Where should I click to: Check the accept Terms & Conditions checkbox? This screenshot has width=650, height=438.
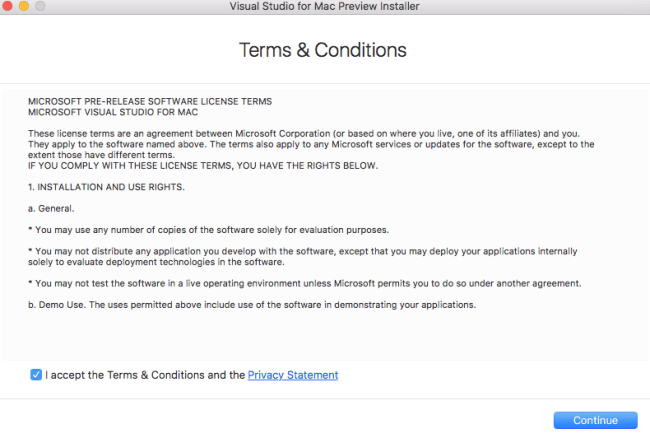[x=36, y=375]
